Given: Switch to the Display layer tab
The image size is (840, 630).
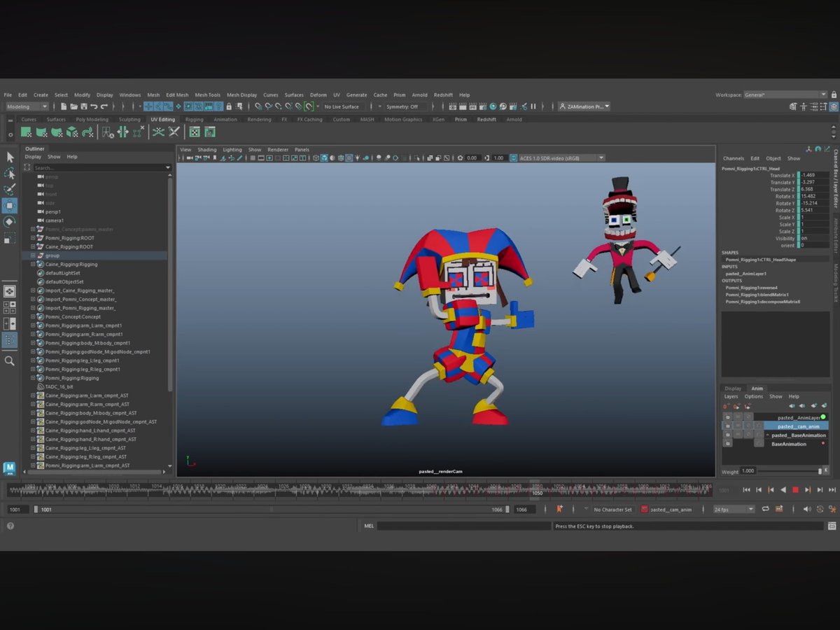Looking at the screenshot, I should tap(733, 388).
